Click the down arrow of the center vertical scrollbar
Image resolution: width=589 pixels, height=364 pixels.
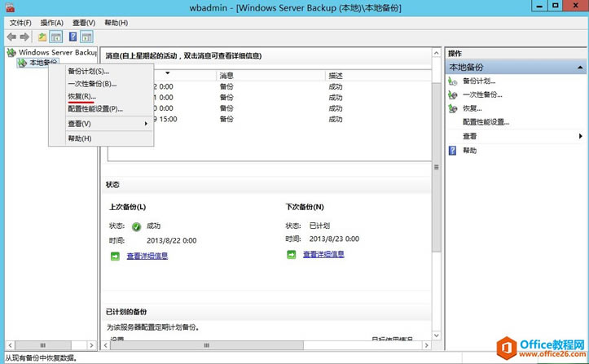437,335
